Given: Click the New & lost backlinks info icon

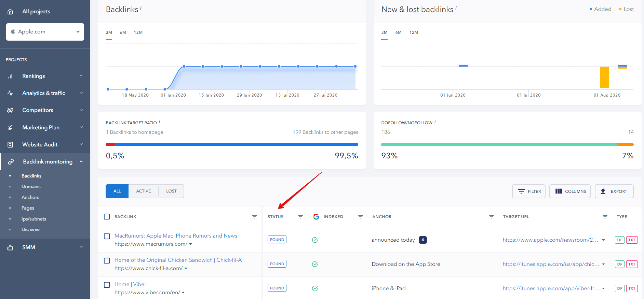Looking at the screenshot, I should coord(456,8).
